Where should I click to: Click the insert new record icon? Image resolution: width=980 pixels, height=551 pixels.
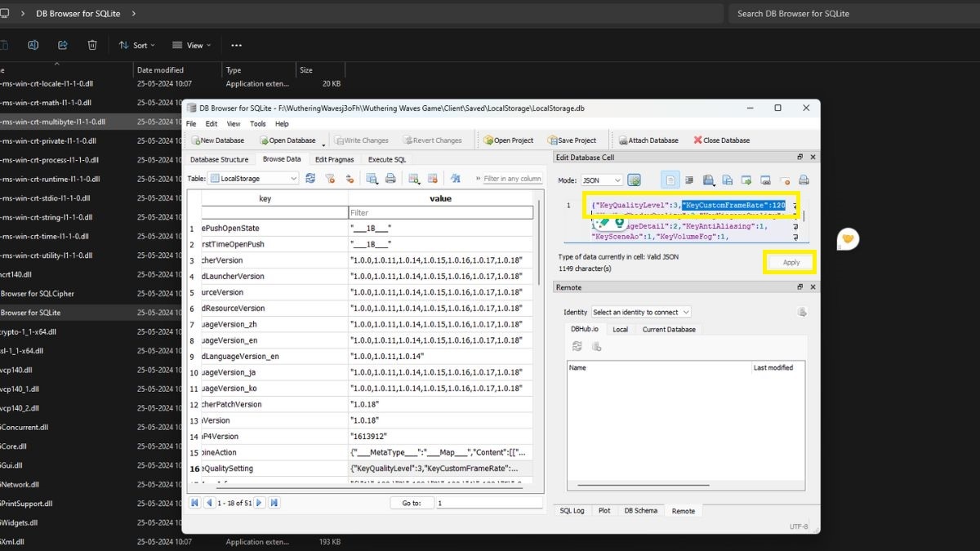coord(414,178)
